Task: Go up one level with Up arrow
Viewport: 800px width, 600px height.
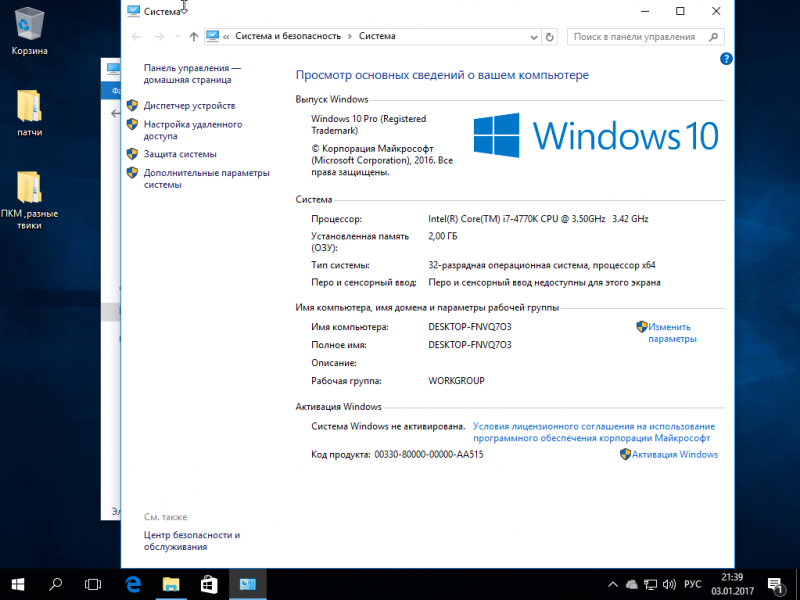Action: coord(193,37)
